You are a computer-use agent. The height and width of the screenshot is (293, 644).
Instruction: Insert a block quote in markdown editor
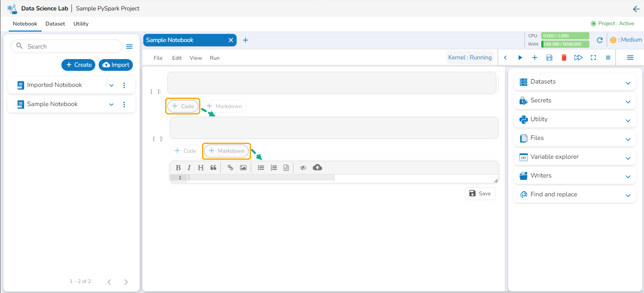pos(213,168)
